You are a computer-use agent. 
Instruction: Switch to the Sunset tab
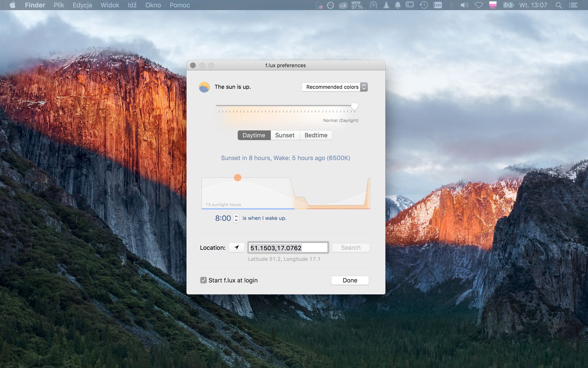point(285,135)
